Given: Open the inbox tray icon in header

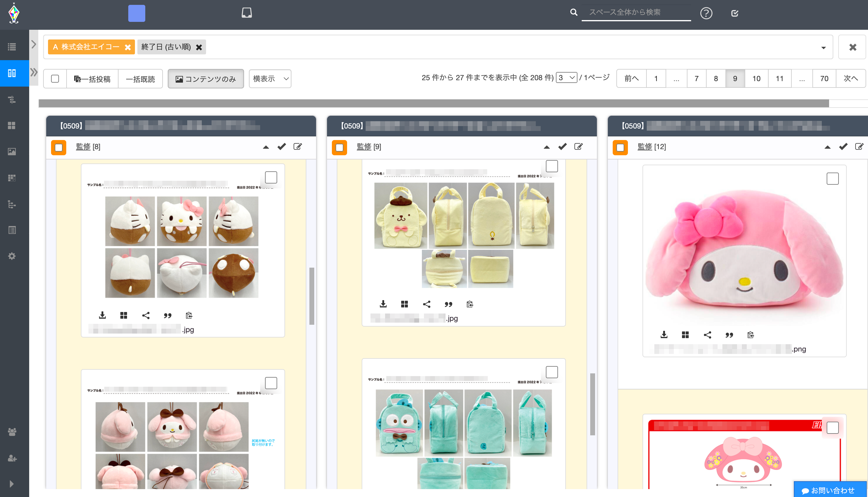Looking at the screenshot, I should coord(246,13).
